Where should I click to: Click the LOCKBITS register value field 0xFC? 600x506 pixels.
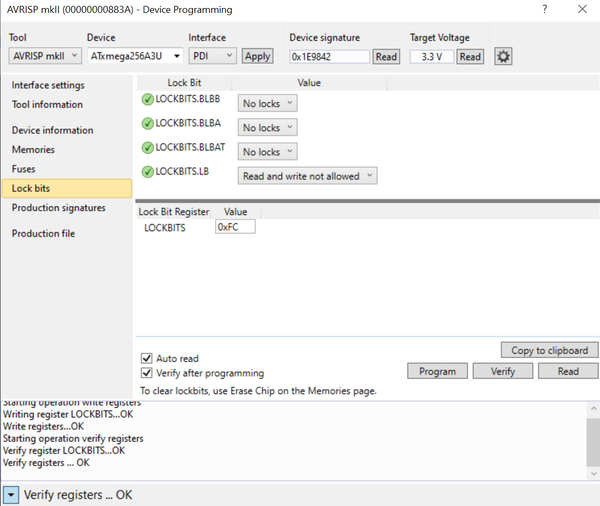tap(235, 227)
